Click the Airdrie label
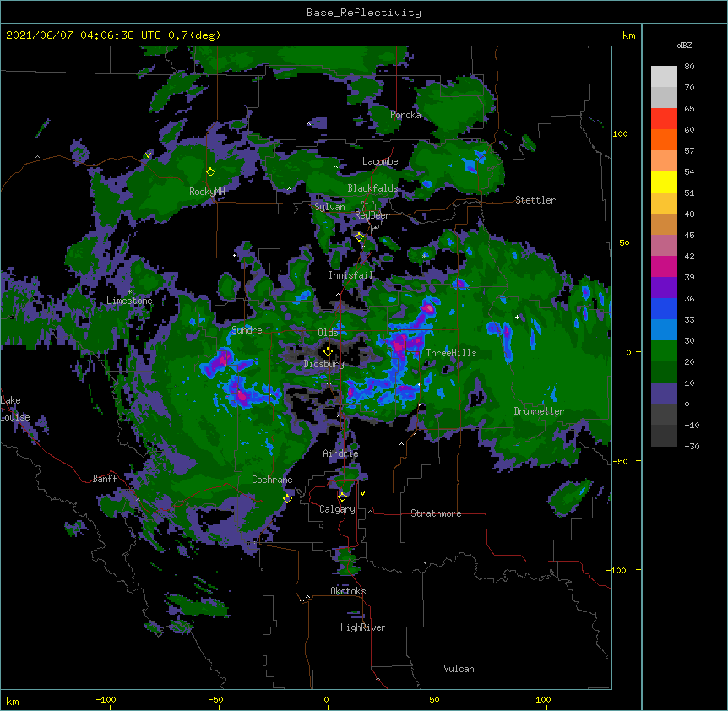 [x=341, y=453]
